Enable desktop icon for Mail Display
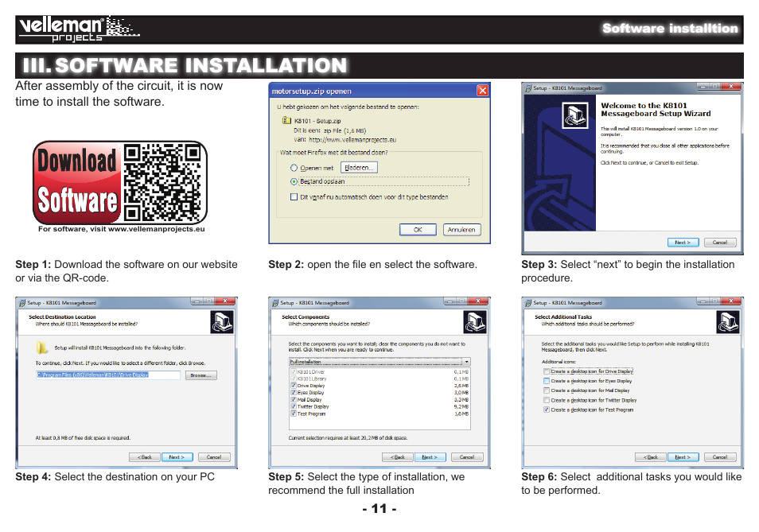 (547, 390)
